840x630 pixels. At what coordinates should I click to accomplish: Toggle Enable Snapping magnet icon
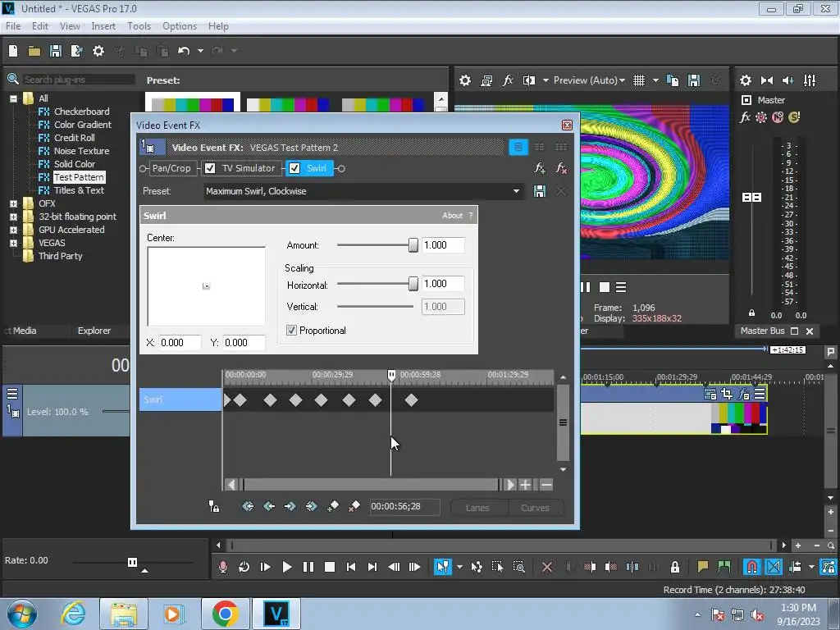(752, 567)
